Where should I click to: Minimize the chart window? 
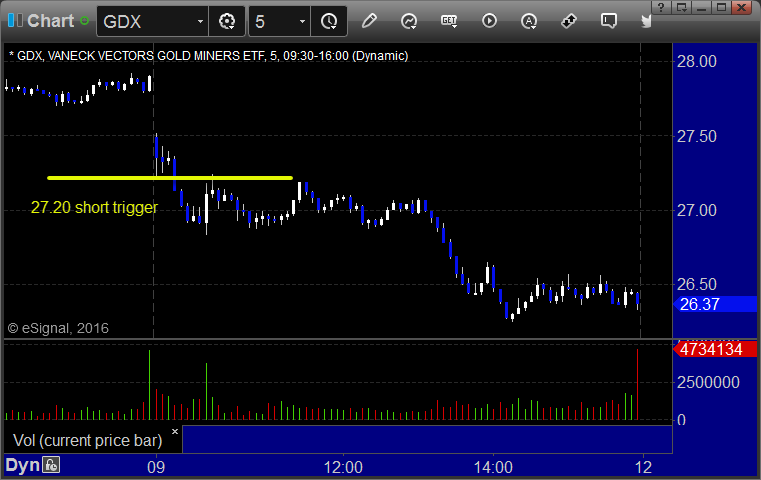(701, 7)
